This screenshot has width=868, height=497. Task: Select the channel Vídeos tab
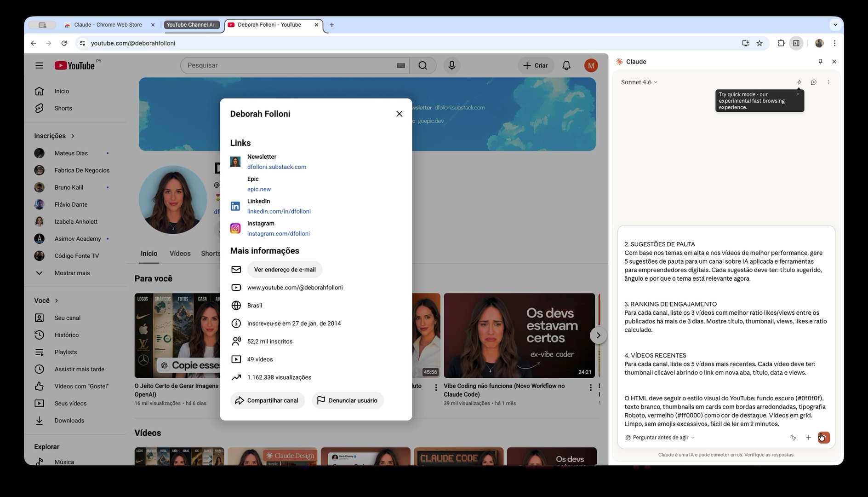click(x=180, y=254)
